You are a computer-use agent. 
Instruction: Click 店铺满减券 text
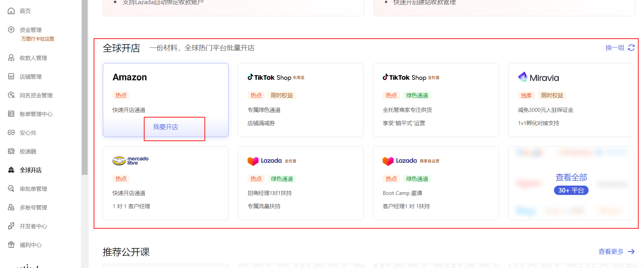point(261,123)
